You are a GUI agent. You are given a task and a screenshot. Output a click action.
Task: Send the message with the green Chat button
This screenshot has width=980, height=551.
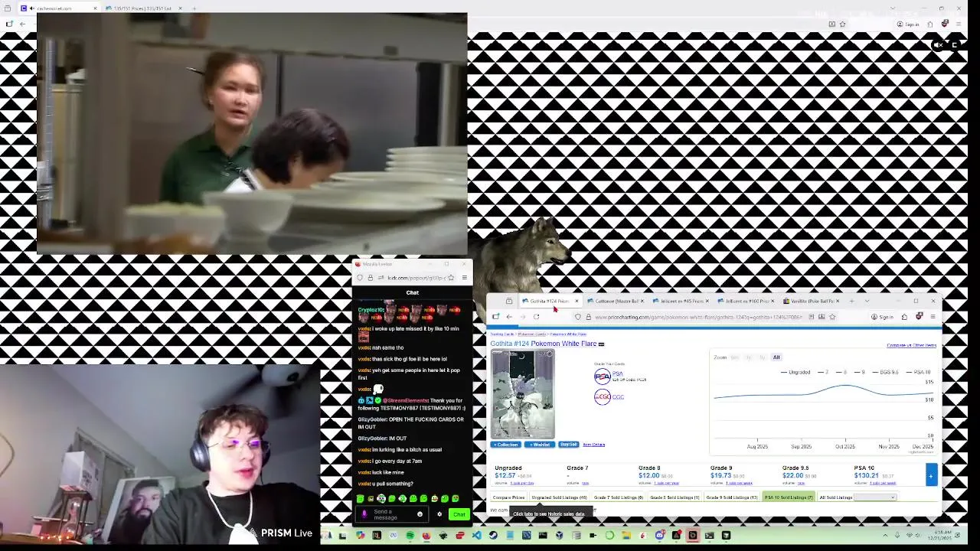(x=459, y=514)
